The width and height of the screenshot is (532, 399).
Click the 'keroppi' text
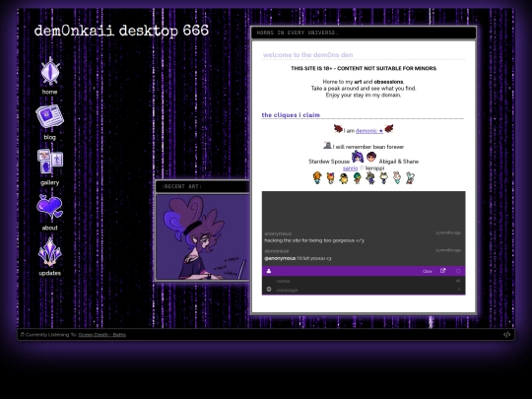[375, 167]
